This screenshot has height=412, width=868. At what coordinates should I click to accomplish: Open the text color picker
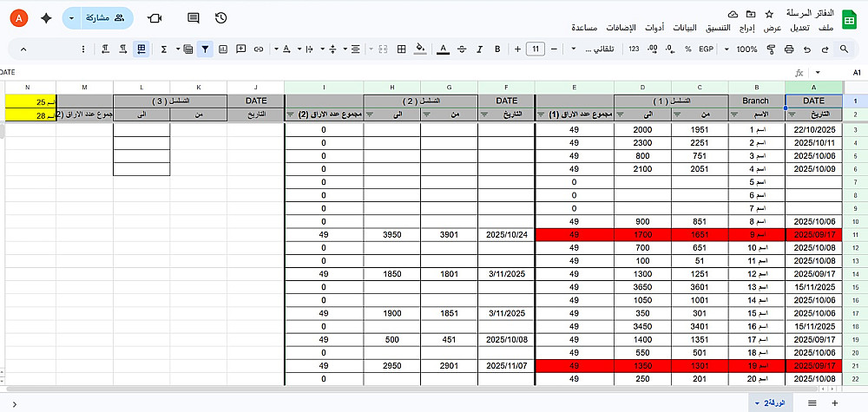[443, 49]
